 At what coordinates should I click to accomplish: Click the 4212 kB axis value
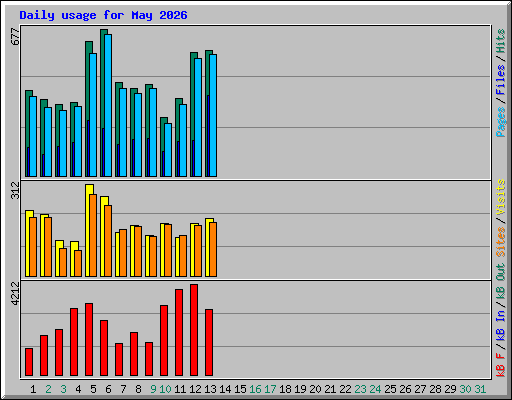15,293
